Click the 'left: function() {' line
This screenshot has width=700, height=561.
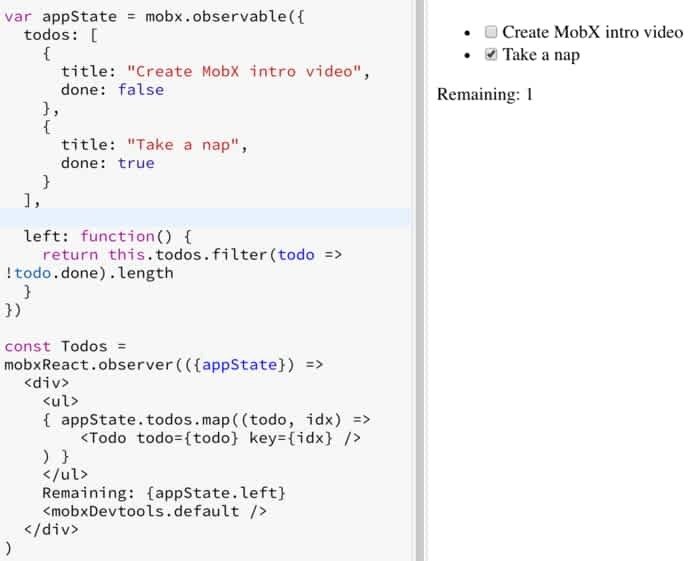coord(108,236)
